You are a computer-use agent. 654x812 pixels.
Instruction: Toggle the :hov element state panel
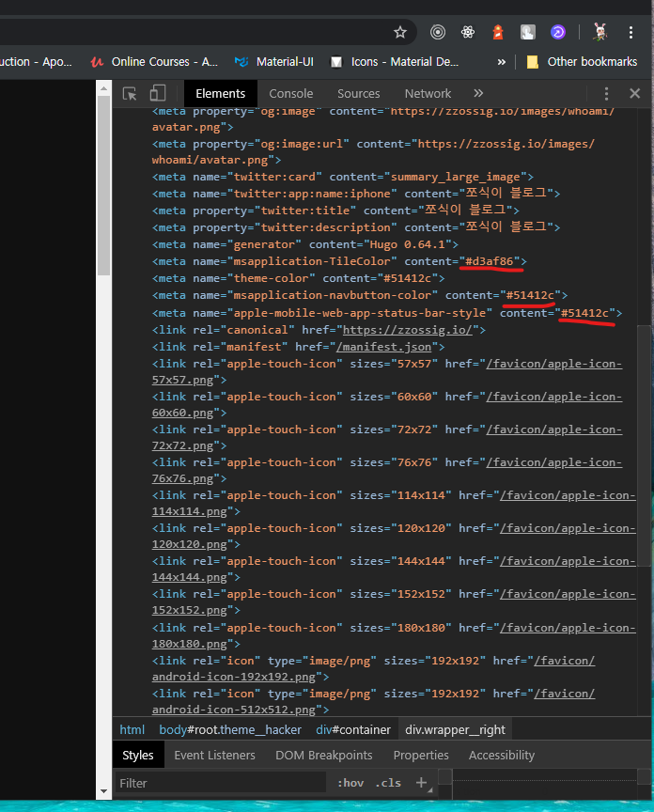[x=350, y=783]
